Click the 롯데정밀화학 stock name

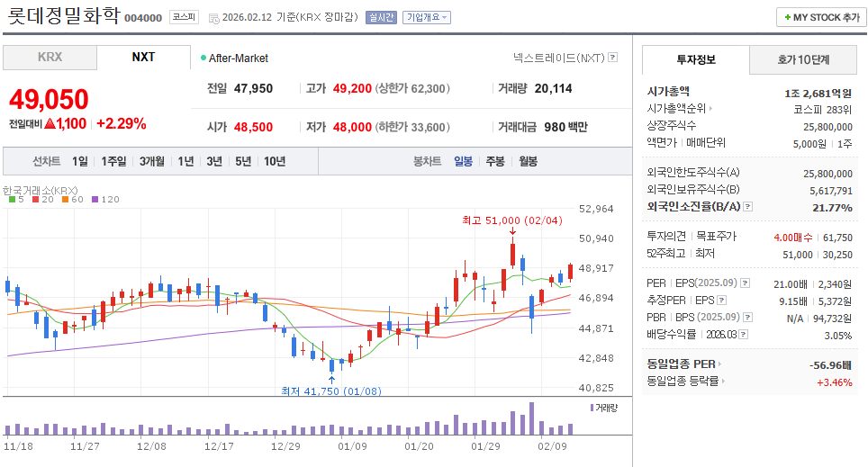[63, 15]
